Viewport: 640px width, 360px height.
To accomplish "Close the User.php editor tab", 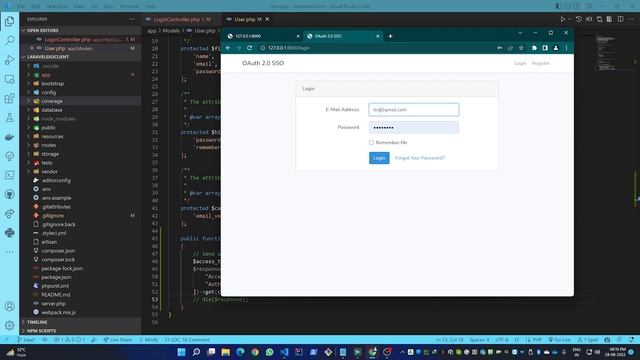I will 267,19.
